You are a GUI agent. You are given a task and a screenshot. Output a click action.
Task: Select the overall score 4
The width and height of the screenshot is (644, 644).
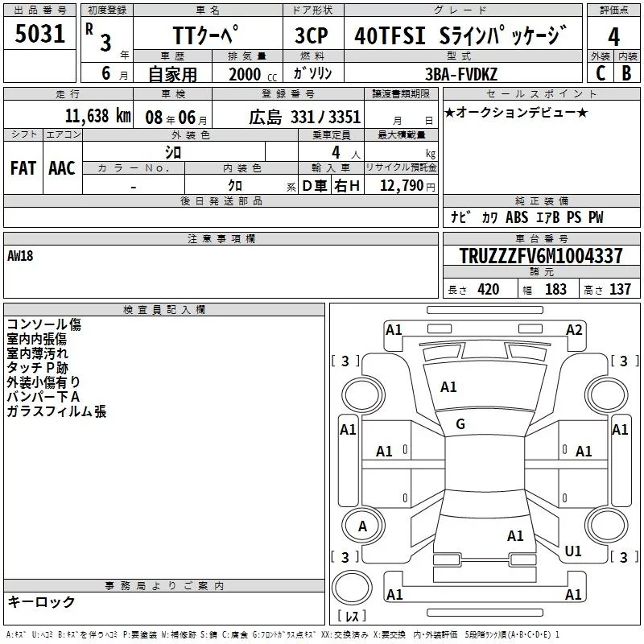pos(613,36)
